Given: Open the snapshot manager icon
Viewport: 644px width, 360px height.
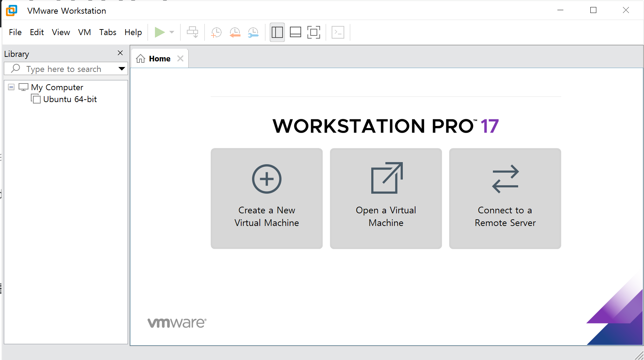Looking at the screenshot, I should [253, 32].
